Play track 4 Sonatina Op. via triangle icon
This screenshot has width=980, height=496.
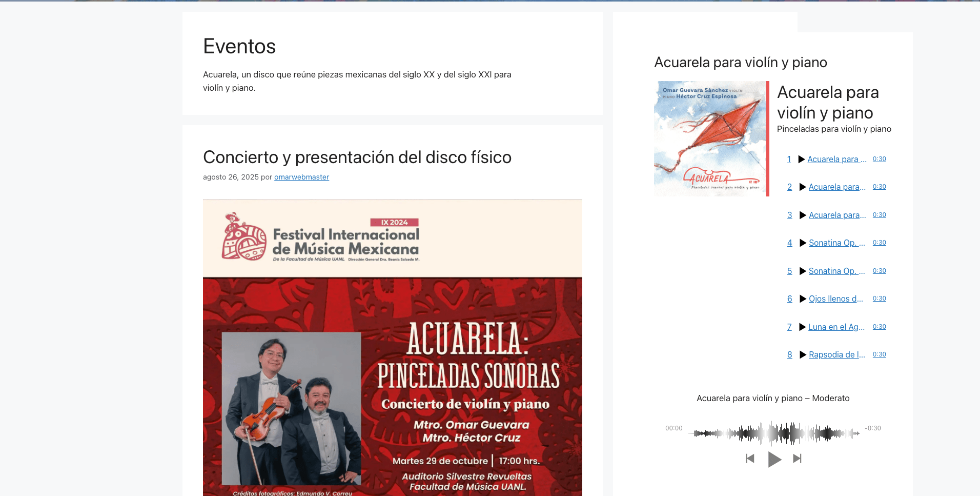click(x=803, y=243)
